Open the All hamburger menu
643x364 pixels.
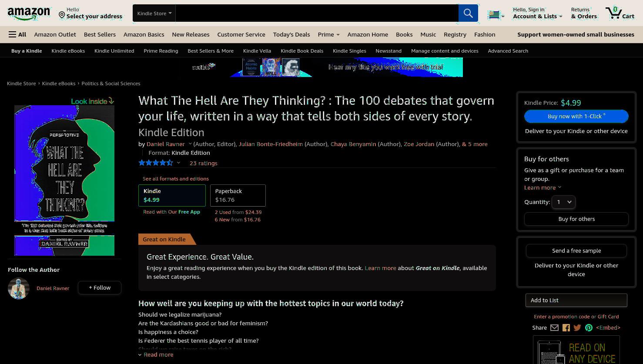click(x=17, y=34)
